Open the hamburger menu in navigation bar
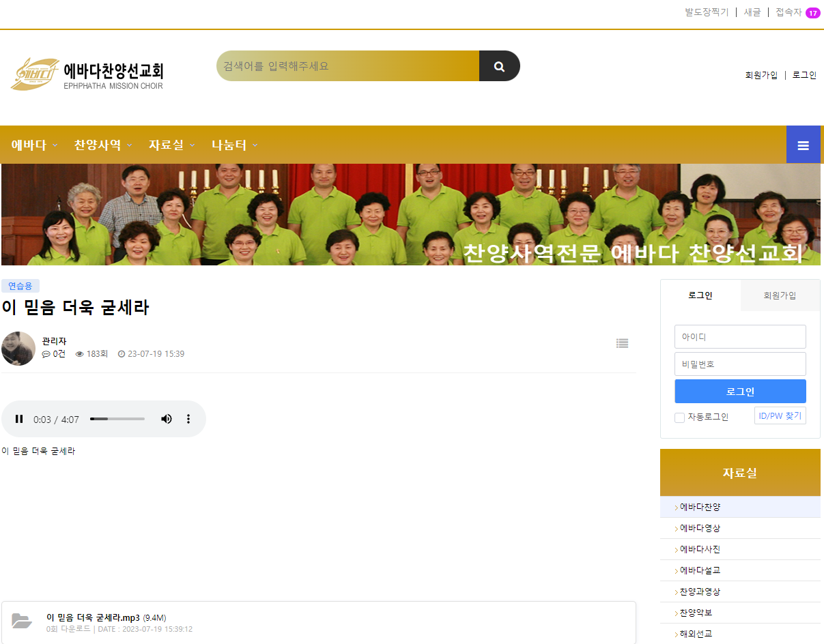The image size is (824, 644). click(x=803, y=145)
